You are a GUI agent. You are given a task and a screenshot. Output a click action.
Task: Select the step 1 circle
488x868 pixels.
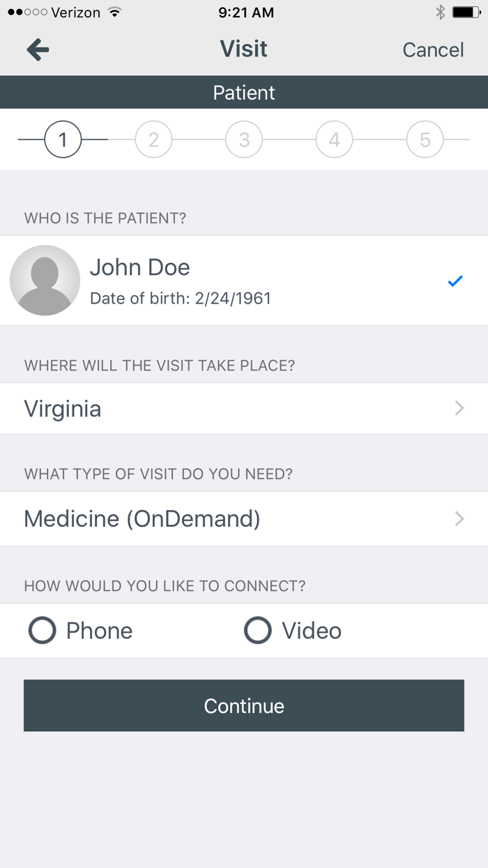[63, 140]
